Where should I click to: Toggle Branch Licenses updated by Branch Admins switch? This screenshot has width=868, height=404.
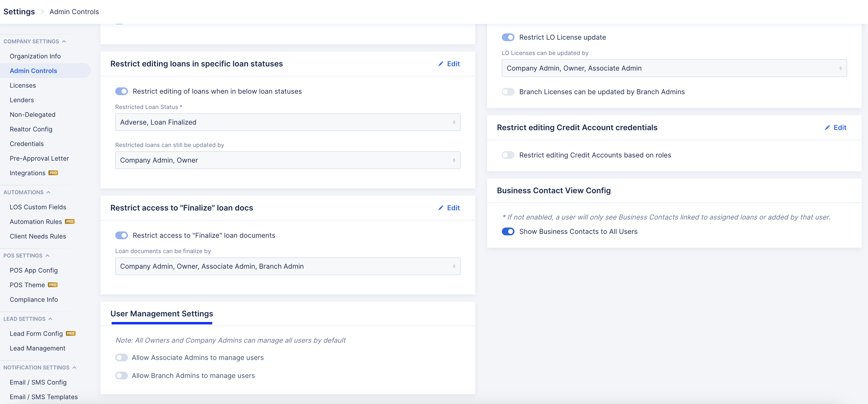[508, 92]
